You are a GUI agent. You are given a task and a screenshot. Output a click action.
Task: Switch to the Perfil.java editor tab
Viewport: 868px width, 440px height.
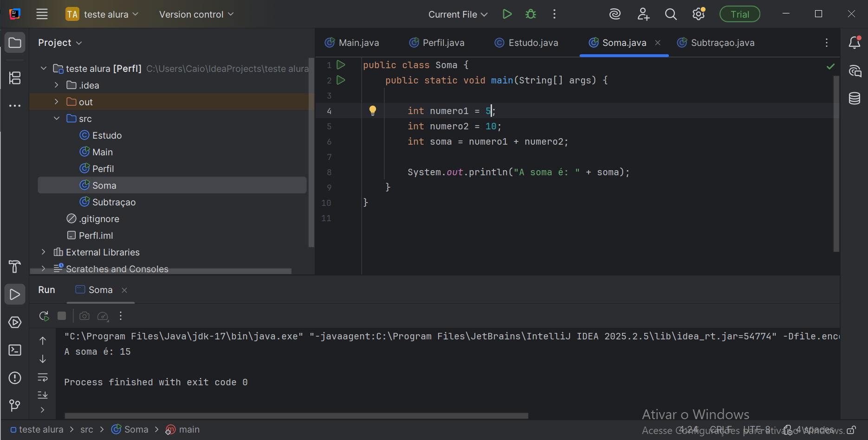(x=443, y=43)
